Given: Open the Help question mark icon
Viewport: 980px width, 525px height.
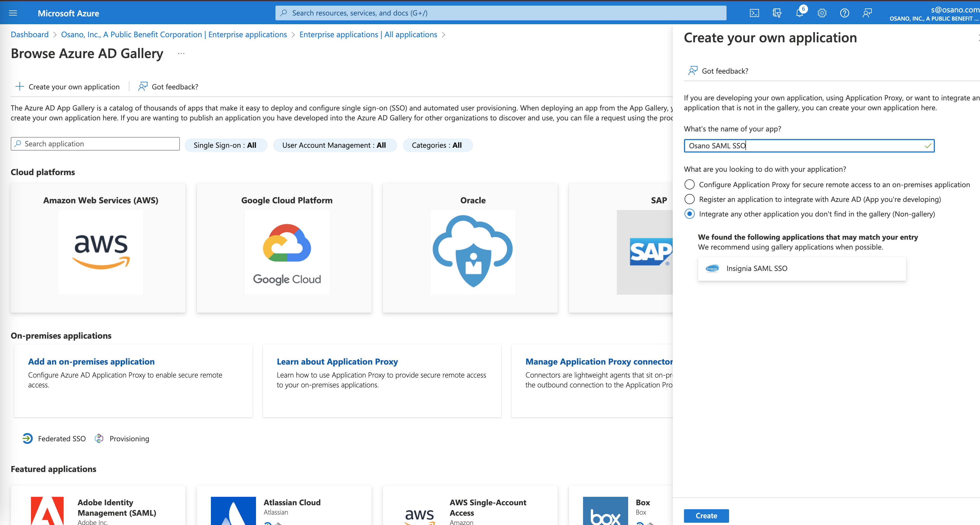Looking at the screenshot, I should [x=844, y=13].
